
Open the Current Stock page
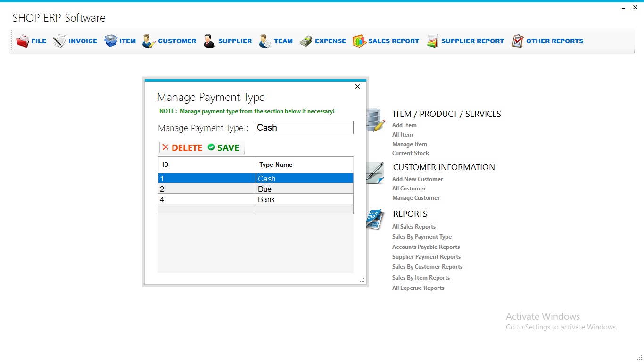[410, 153]
